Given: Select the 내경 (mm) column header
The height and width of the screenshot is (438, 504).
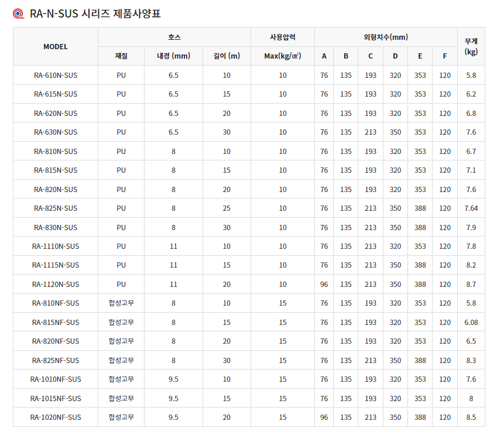Looking at the screenshot, I should click(x=173, y=57).
